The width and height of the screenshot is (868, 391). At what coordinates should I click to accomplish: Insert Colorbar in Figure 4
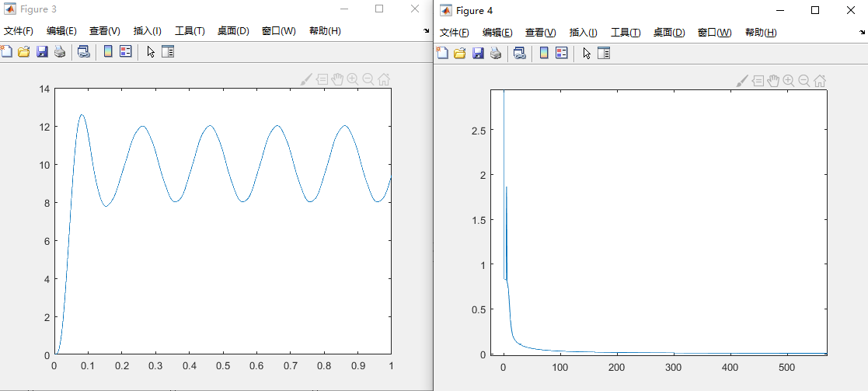click(x=544, y=53)
